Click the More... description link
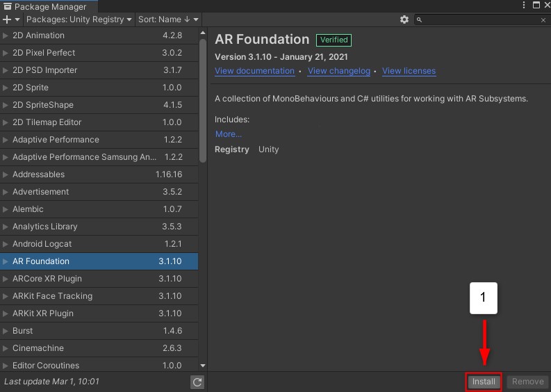 (x=229, y=134)
